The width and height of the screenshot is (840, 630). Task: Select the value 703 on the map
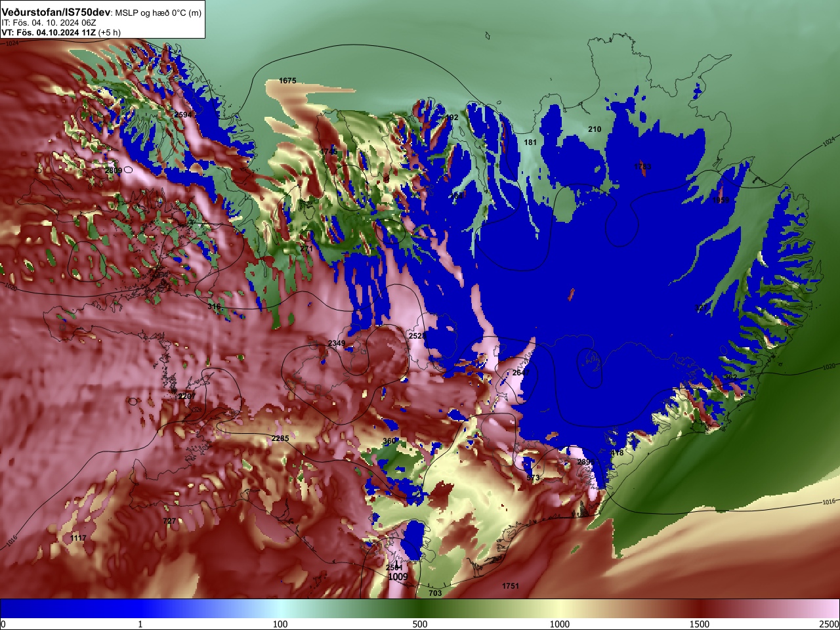(x=435, y=593)
